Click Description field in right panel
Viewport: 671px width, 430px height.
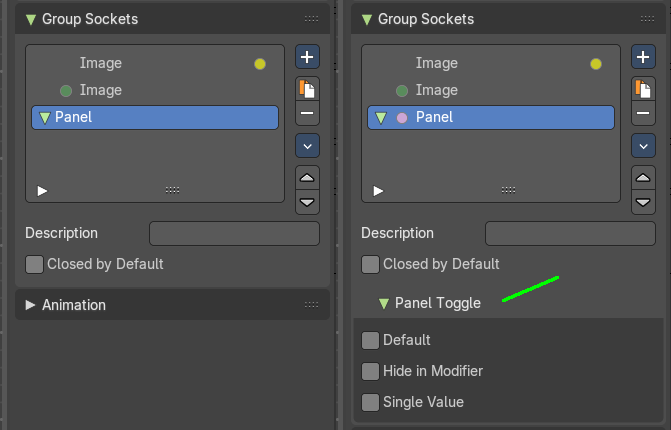570,234
